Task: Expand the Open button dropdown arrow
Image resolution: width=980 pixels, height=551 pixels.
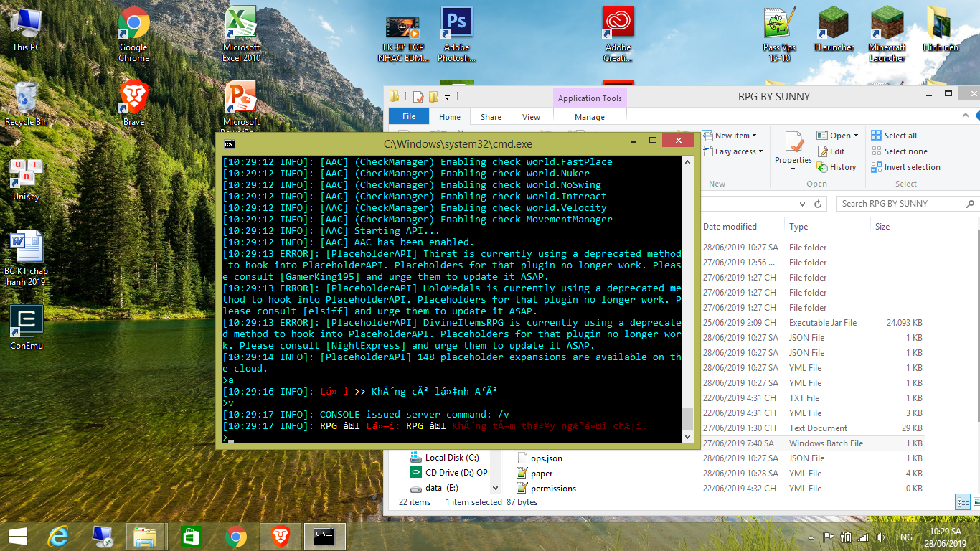Action: 856,136
